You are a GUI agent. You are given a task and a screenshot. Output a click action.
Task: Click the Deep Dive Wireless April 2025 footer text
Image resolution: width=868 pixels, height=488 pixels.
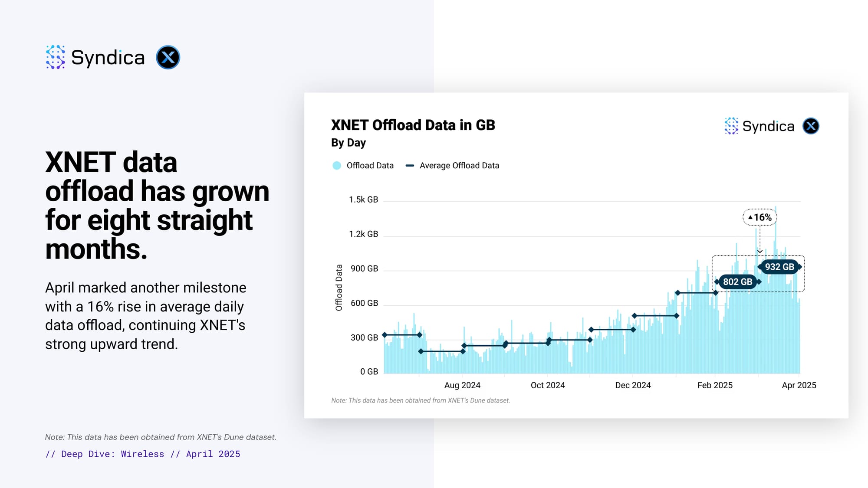click(x=143, y=454)
